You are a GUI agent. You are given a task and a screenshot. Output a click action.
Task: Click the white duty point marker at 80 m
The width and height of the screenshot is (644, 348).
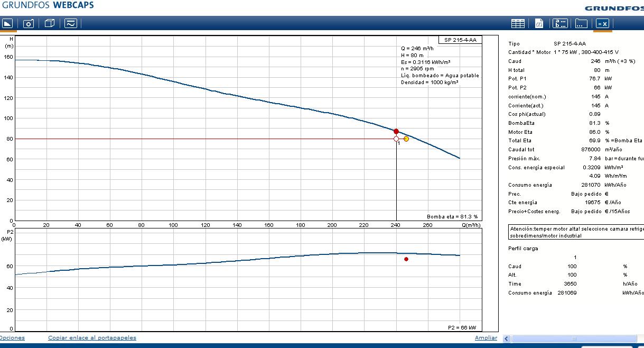click(396, 139)
